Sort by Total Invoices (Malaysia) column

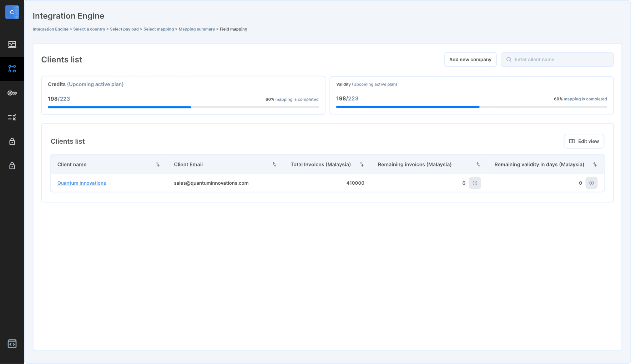362,164
